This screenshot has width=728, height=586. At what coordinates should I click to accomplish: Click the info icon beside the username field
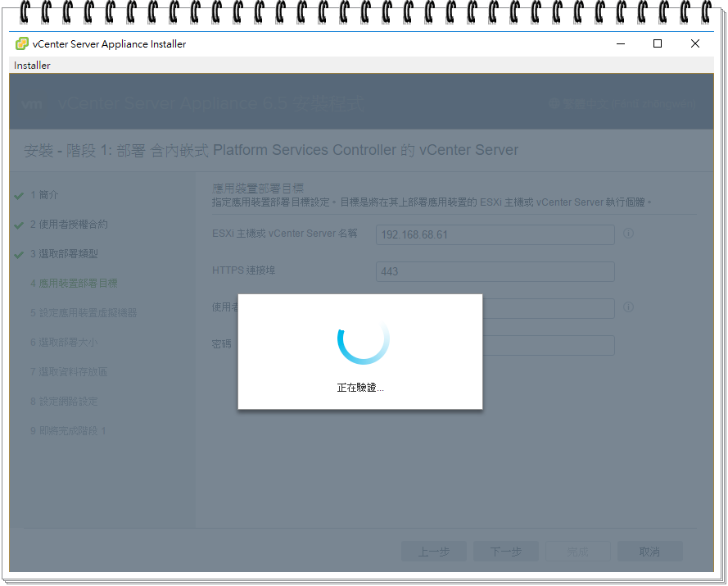click(628, 307)
